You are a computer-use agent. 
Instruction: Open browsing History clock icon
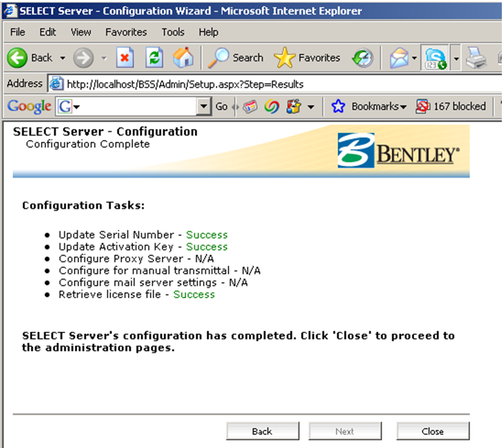pyautogui.click(x=363, y=58)
